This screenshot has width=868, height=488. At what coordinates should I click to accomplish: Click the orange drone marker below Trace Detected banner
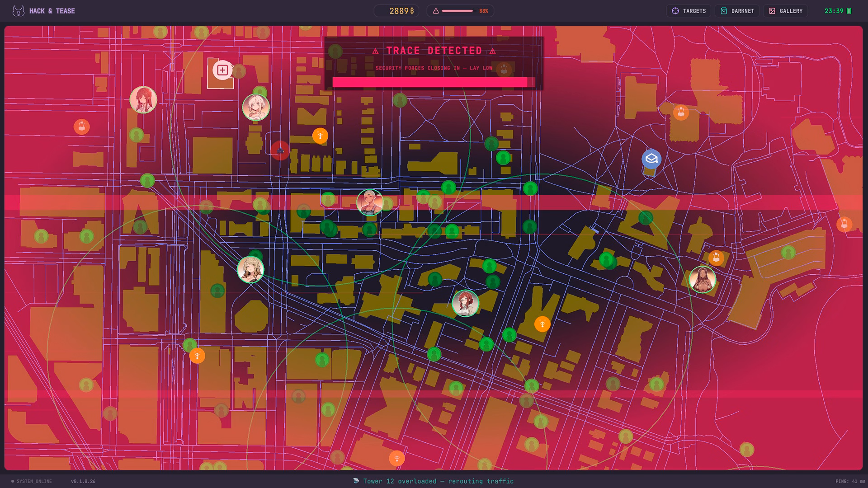click(x=503, y=69)
